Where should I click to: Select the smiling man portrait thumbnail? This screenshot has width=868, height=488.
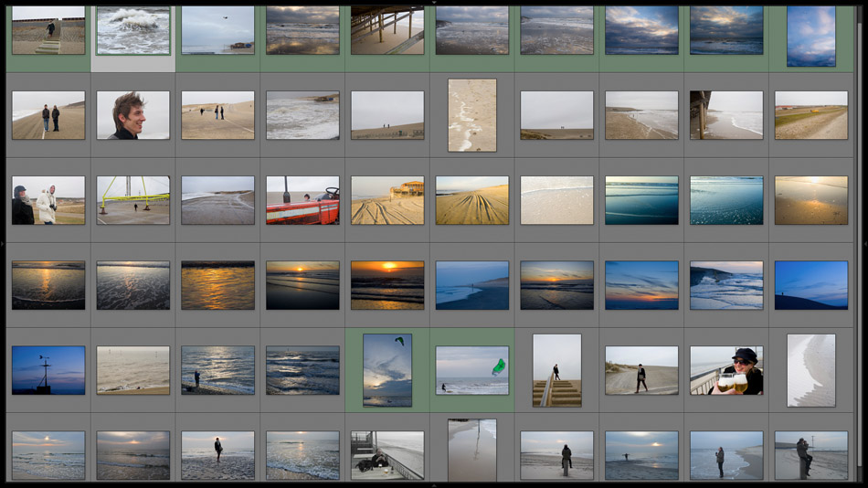(x=133, y=115)
